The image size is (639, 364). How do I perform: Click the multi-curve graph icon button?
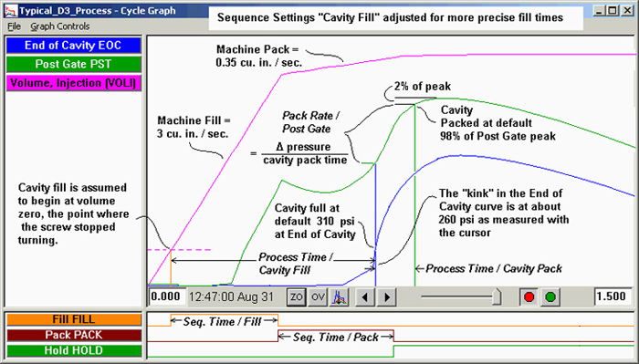pos(340,296)
